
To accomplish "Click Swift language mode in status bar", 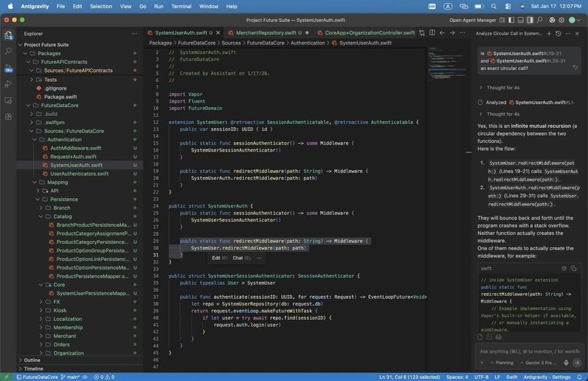I will click(512, 377).
